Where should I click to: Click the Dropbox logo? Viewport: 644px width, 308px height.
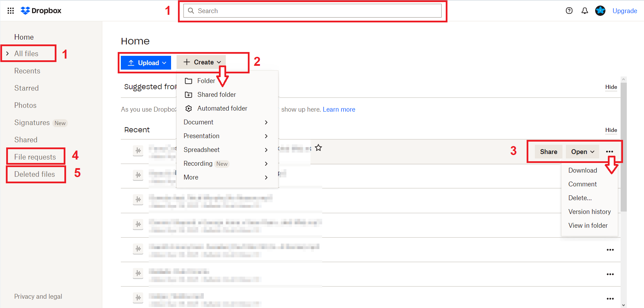(41, 11)
